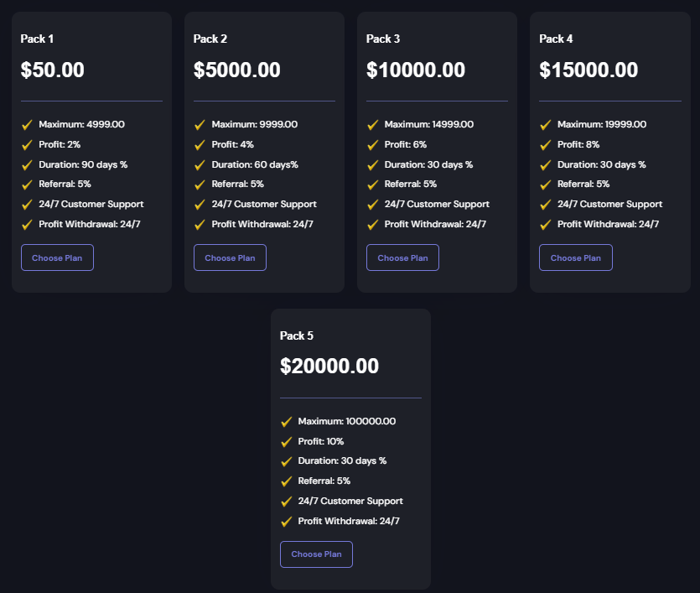This screenshot has width=700, height=593.
Task: Choose the Pack 4 plan button
Action: point(575,257)
